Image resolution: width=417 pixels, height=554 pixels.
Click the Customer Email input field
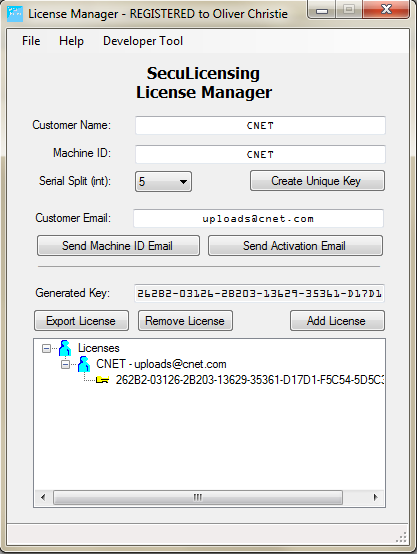click(258, 218)
